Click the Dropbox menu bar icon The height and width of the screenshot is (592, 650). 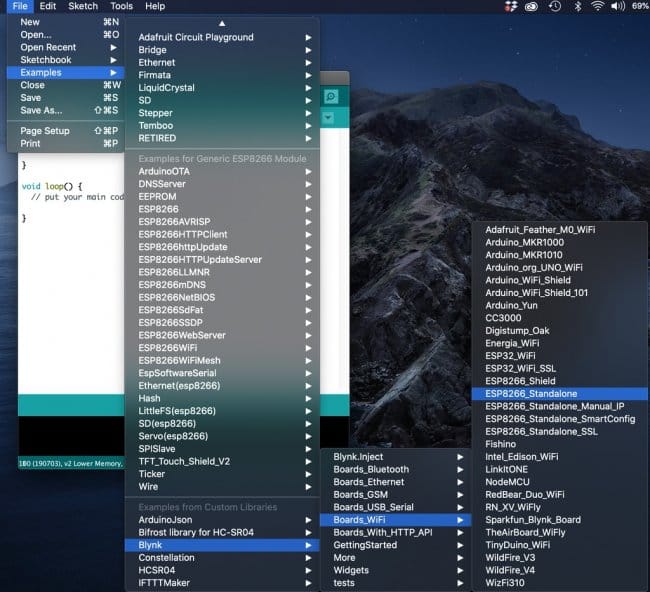click(512, 6)
